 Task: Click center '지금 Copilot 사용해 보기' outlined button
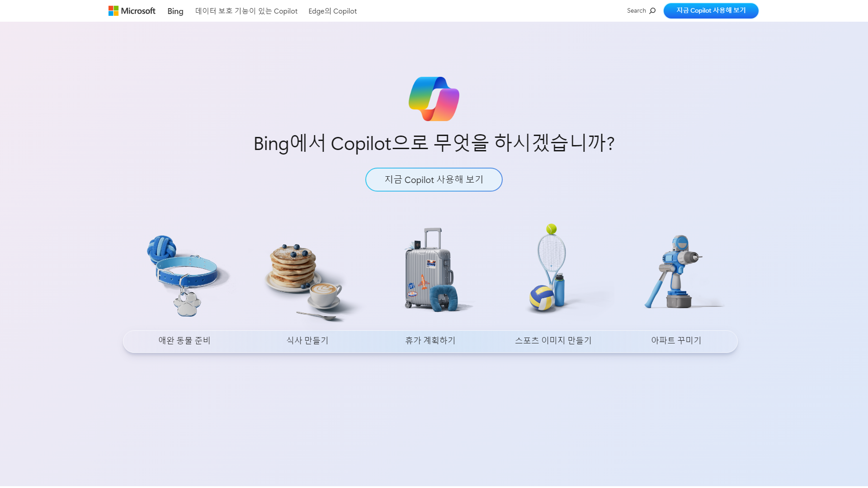click(x=434, y=180)
